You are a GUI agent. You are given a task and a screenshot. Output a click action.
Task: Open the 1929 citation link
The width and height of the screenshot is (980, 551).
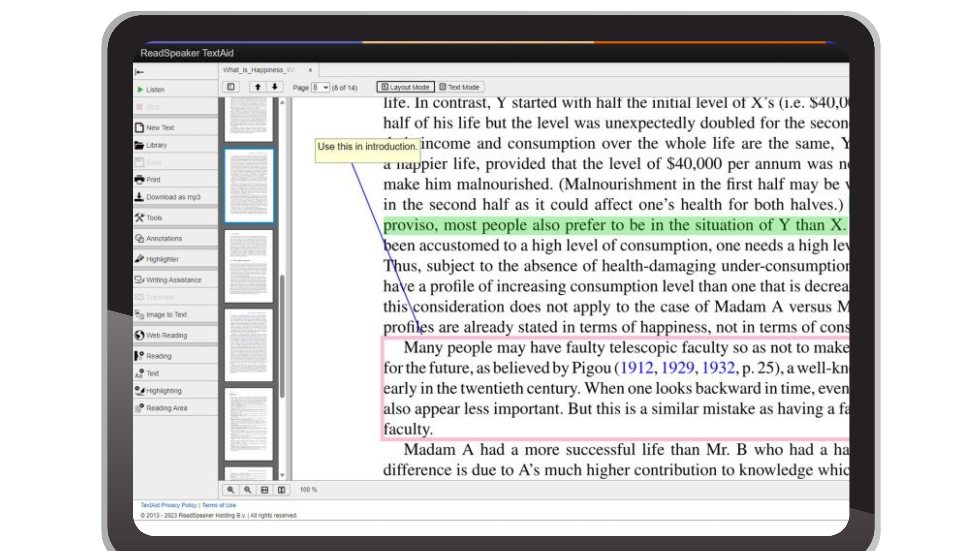click(x=678, y=368)
